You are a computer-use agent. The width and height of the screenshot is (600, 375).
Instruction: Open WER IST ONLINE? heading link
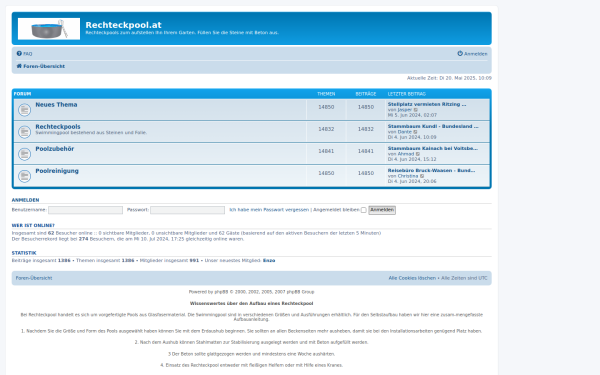(x=33, y=226)
